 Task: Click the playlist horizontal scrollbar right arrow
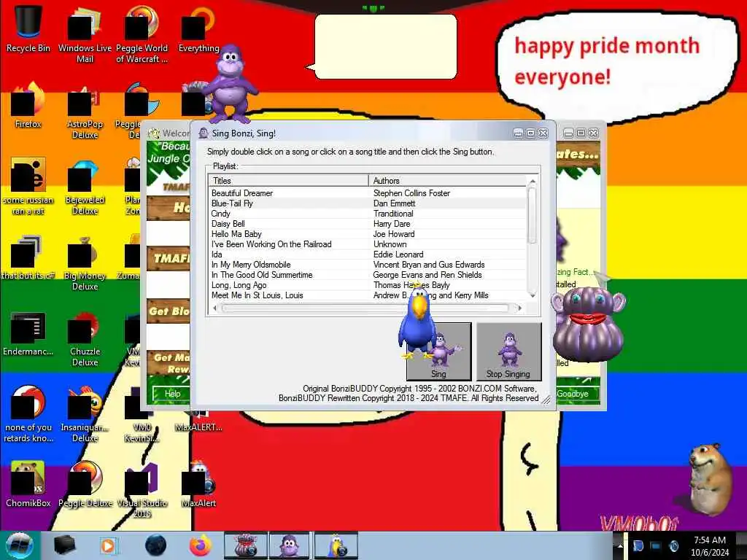tap(519, 308)
